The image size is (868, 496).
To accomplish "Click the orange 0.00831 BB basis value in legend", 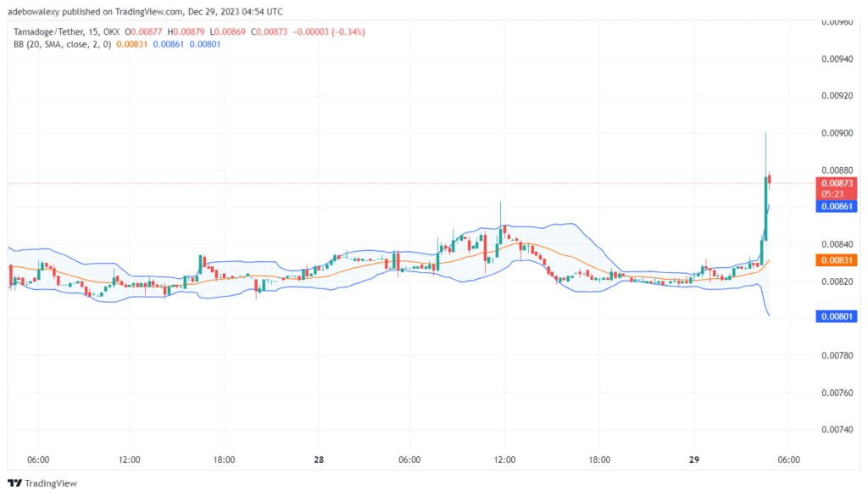I will click(131, 44).
